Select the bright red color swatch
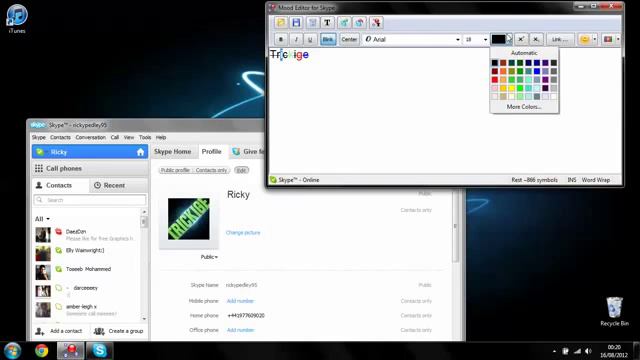Screen dimensions: 640x360 (495, 80)
